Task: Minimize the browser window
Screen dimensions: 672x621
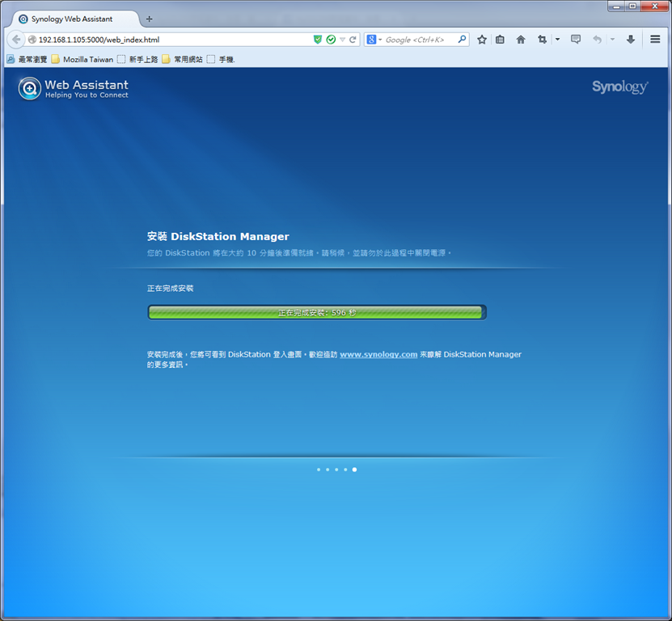Action: pos(616,6)
